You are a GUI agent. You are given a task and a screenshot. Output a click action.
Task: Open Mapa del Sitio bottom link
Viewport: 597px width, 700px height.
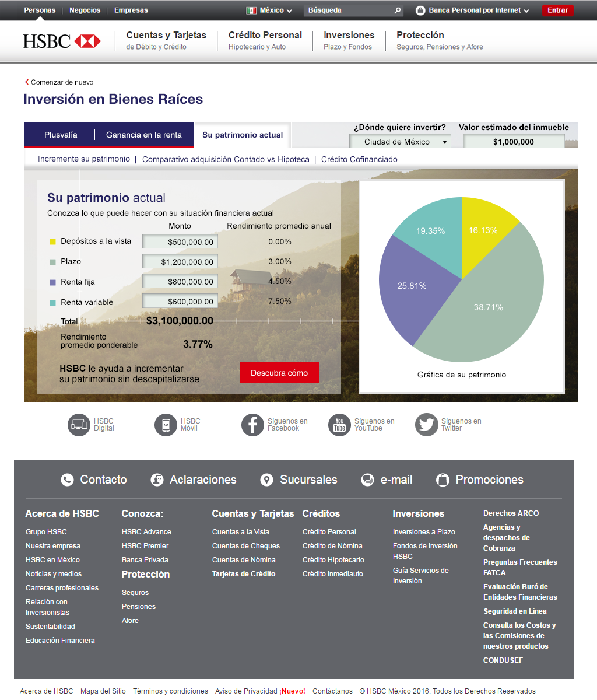(x=103, y=691)
